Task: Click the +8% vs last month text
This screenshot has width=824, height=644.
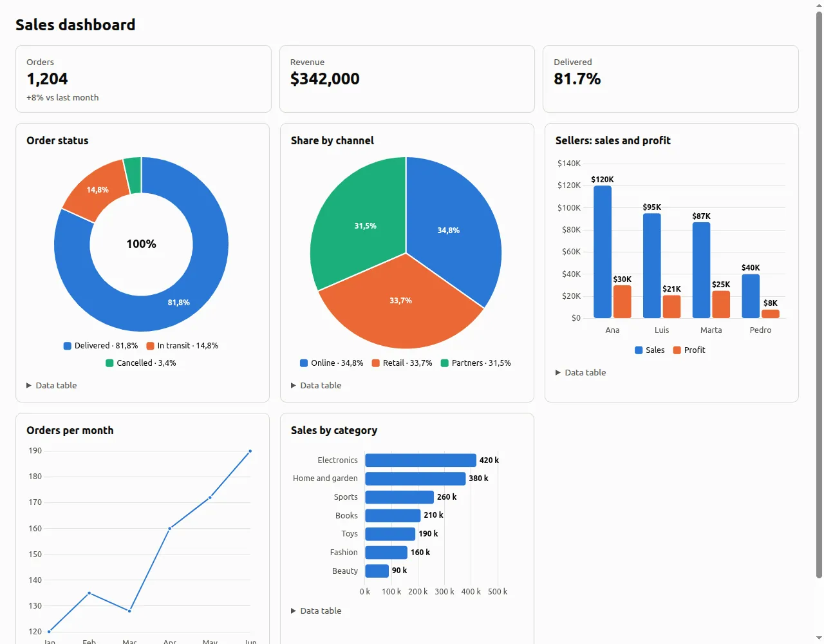Action: 62,98
